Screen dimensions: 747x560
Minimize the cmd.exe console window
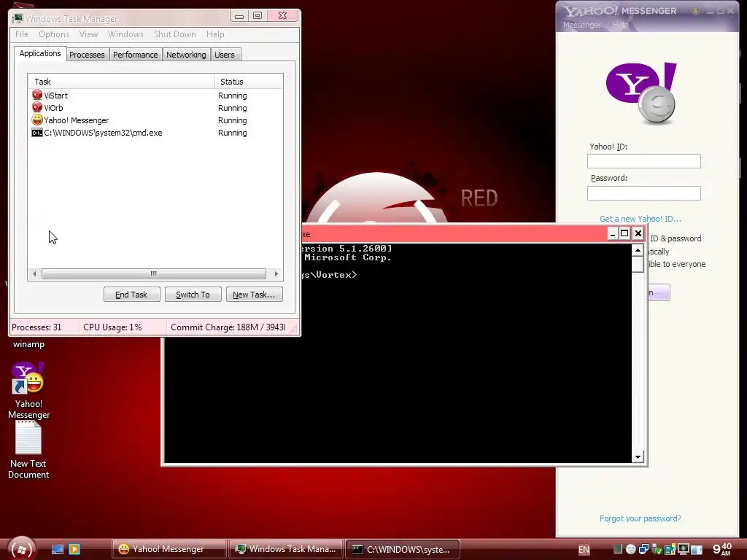pyautogui.click(x=613, y=233)
